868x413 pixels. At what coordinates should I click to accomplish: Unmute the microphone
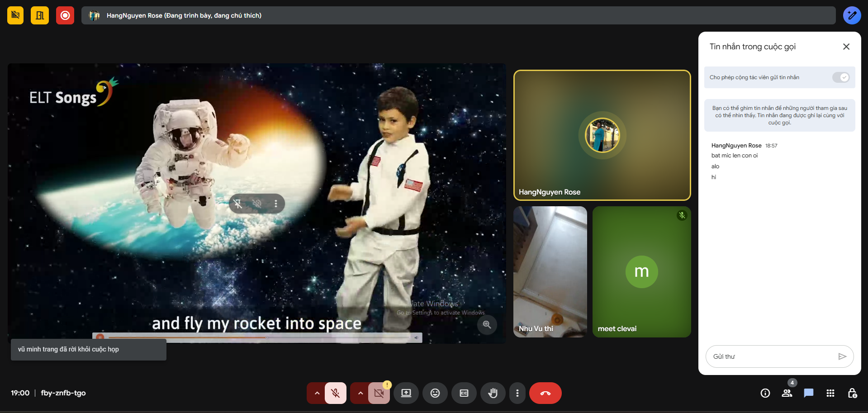336,393
